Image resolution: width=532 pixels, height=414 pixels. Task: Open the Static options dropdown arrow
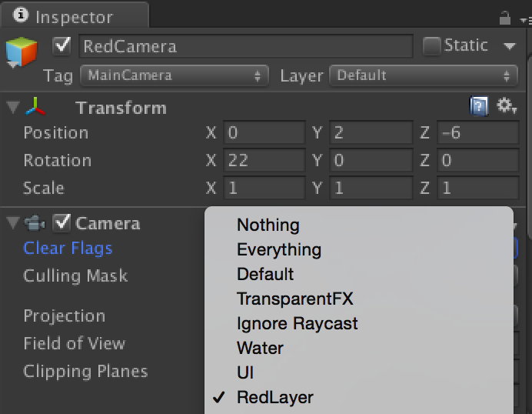click(x=509, y=46)
